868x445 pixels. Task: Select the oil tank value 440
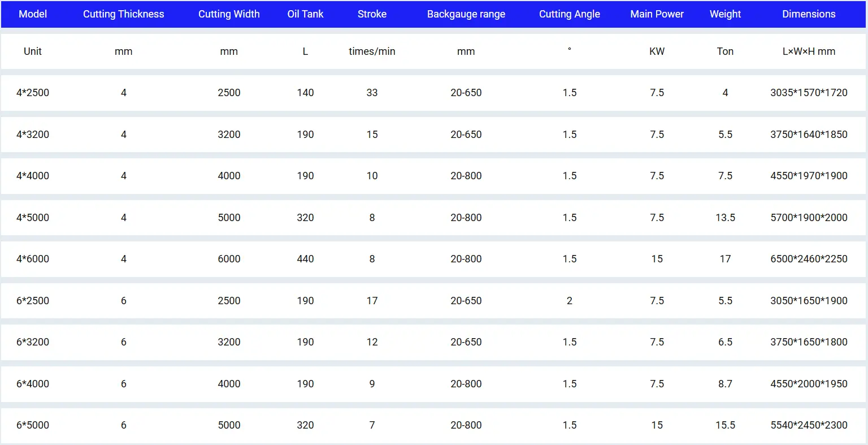point(305,259)
